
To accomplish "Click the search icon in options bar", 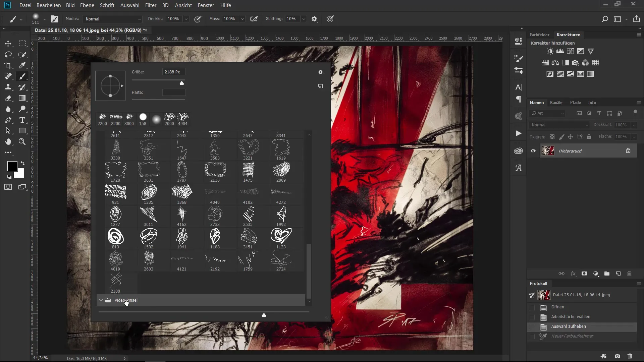I will pyautogui.click(x=605, y=19).
